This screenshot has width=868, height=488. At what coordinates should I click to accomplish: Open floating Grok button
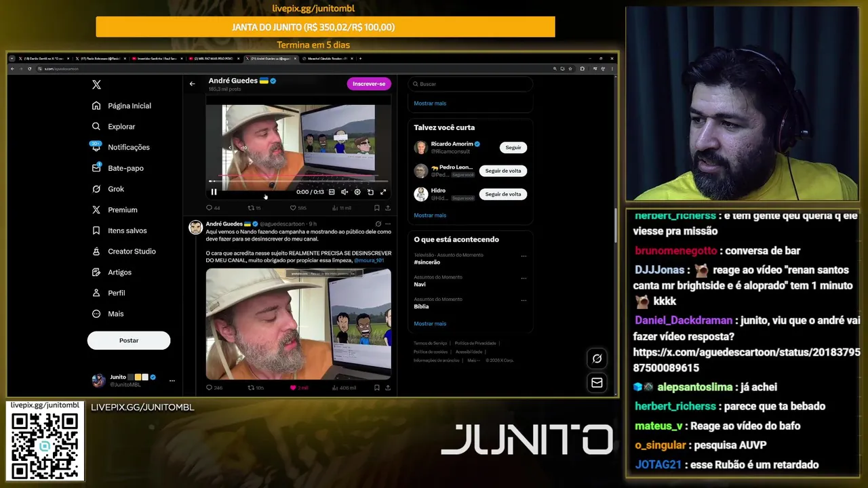point(597,359)
